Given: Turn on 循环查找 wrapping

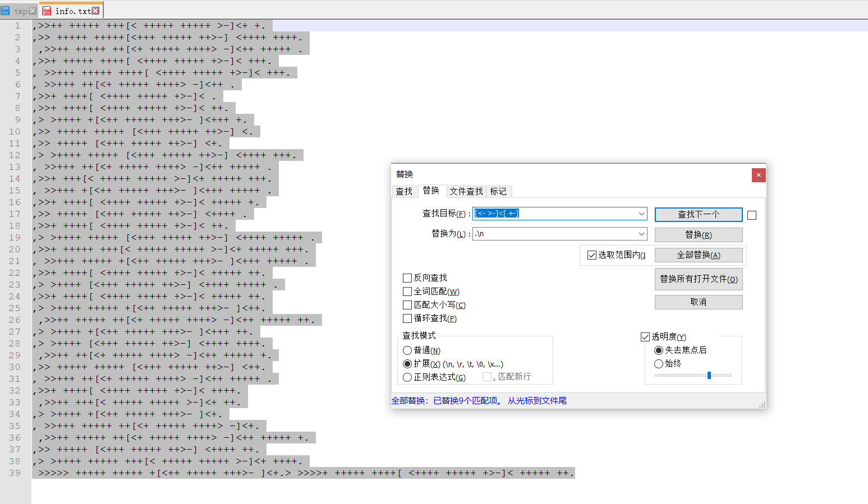Looking at the screenshot, I should point(407,318).
